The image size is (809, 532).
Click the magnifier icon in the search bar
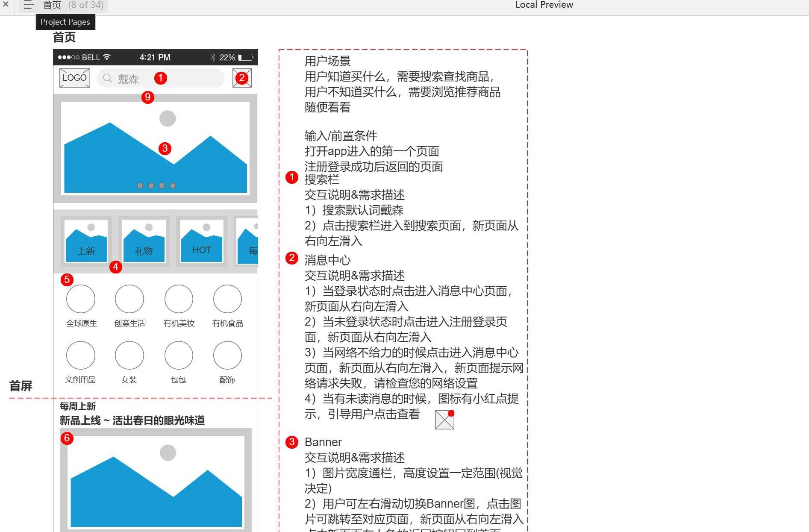(107, 78)
